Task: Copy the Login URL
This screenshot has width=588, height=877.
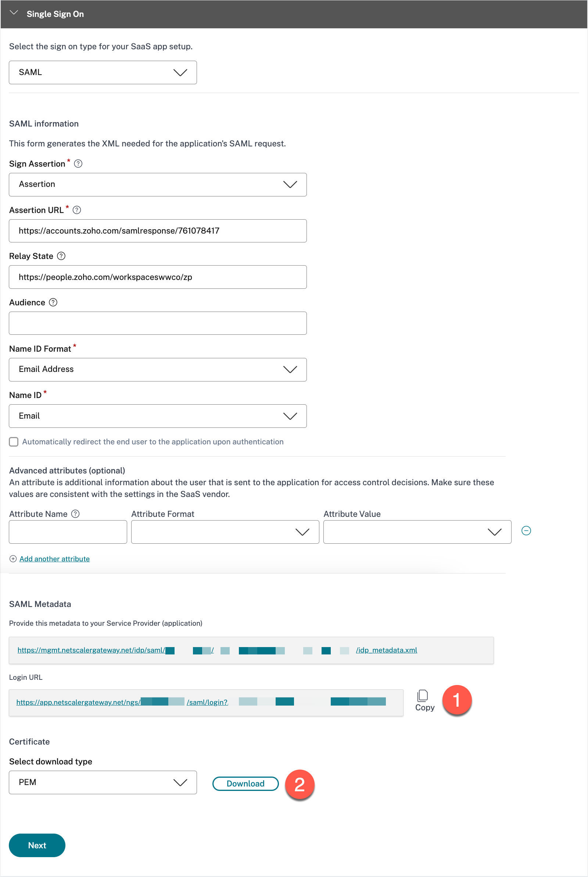Action: pyautogui.click(x=424, y=700)
